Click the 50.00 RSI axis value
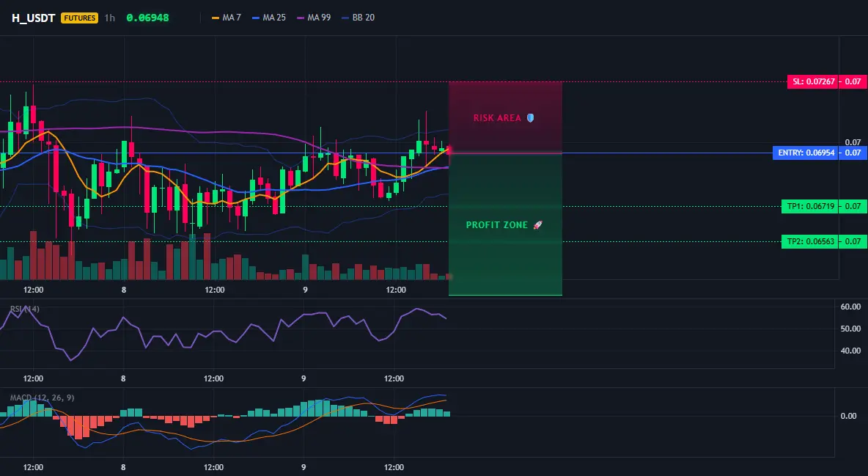 pyautogui.click(x=850, y=329)
